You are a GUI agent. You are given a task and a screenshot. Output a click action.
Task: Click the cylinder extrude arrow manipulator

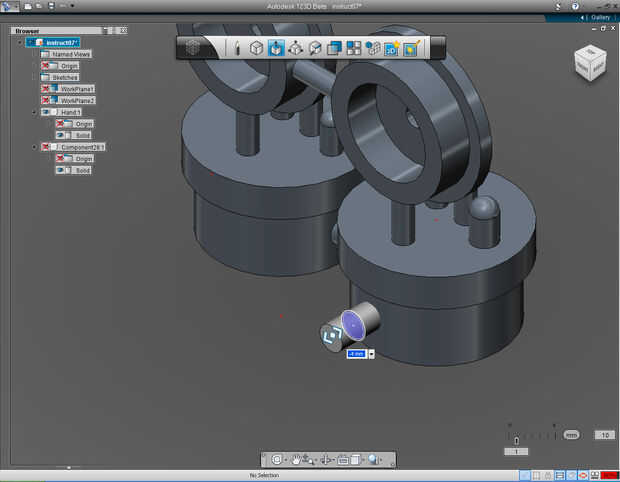tap(332, 336)
